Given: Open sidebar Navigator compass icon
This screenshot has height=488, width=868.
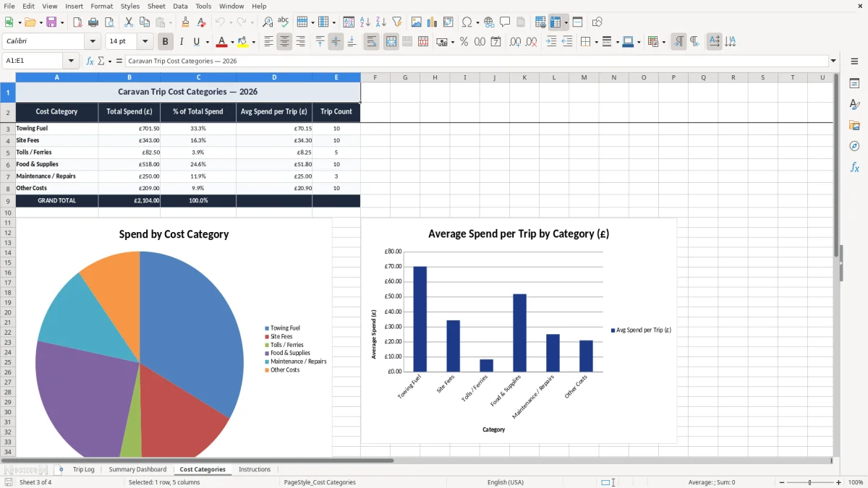Looking at the screenshot, I should click(x=854, y=146).
